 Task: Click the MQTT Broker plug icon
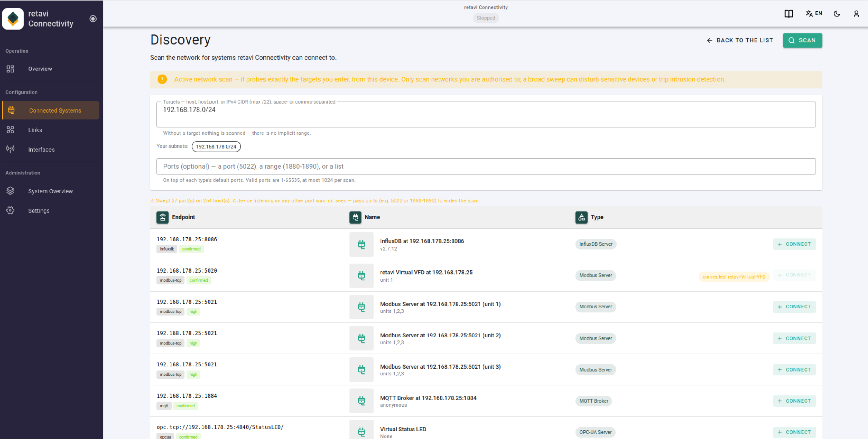tap(361, 401)
